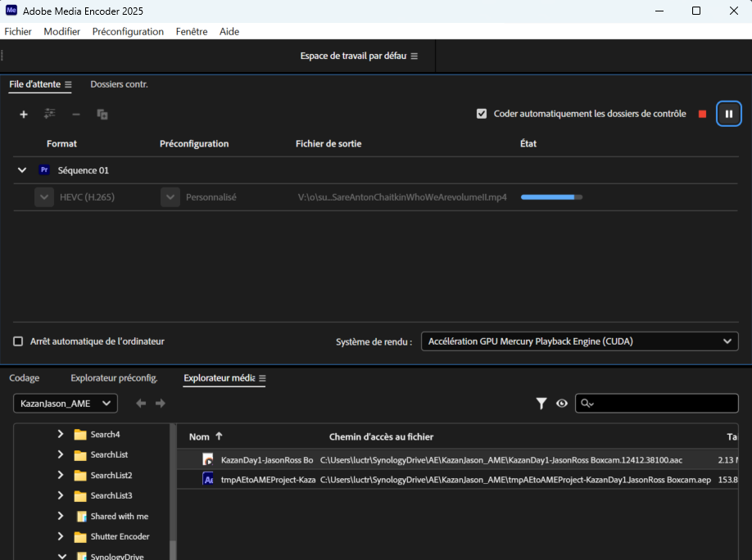Expand the SearchList folder

[61, 454]
